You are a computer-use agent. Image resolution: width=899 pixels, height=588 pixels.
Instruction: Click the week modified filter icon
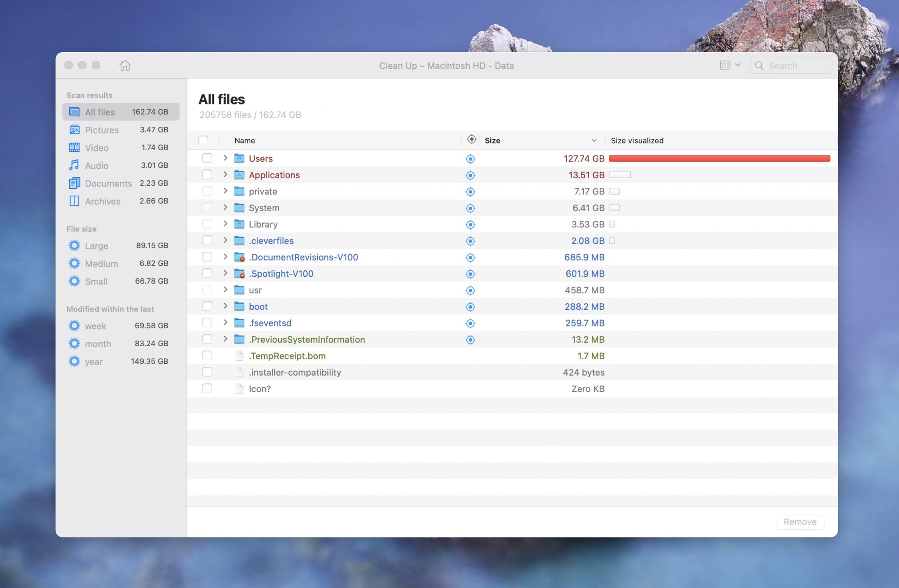(73, 325)
